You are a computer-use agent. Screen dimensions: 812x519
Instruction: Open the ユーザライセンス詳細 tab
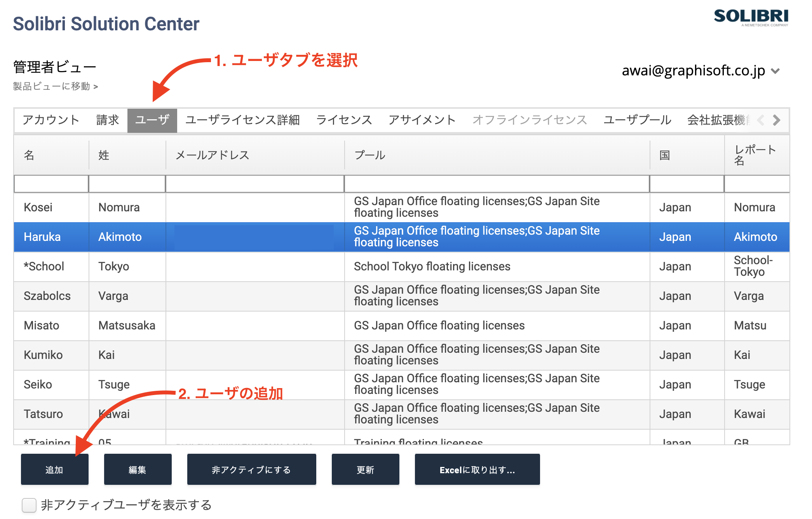click(x=242, y=120)
